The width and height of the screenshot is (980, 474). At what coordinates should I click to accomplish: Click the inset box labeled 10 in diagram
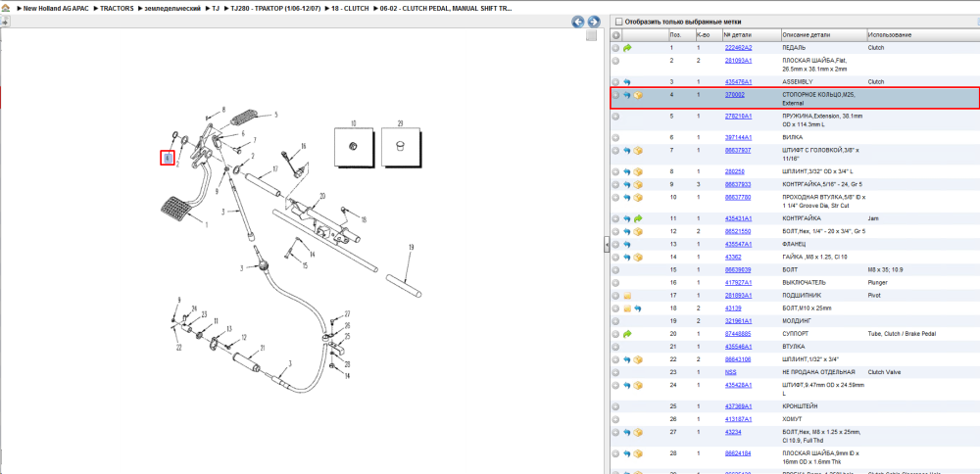pos(353,147)
